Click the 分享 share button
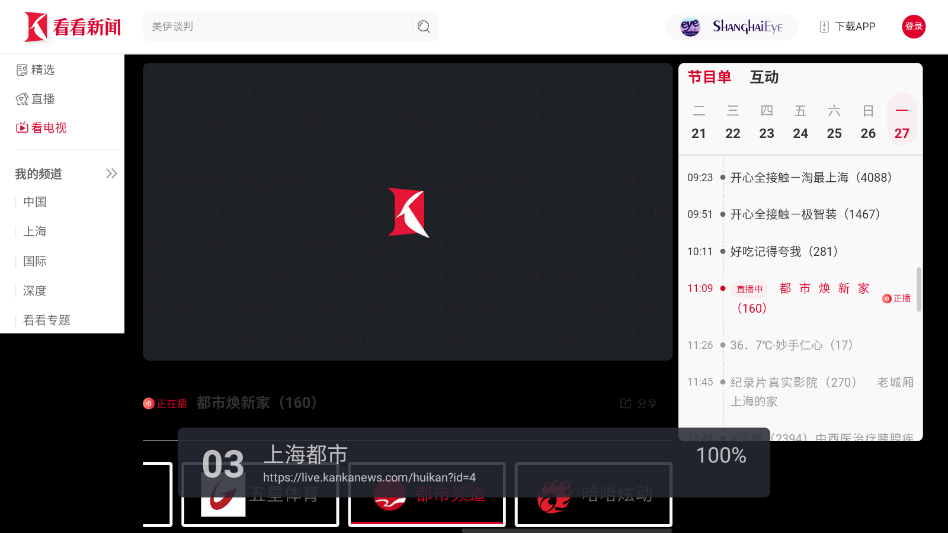 coord(638,403)
